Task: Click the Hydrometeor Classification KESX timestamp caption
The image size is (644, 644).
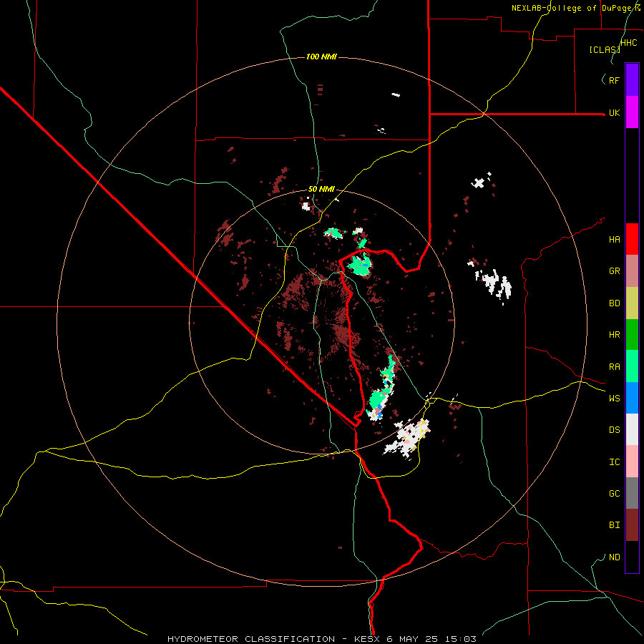Action: (321, 639)
